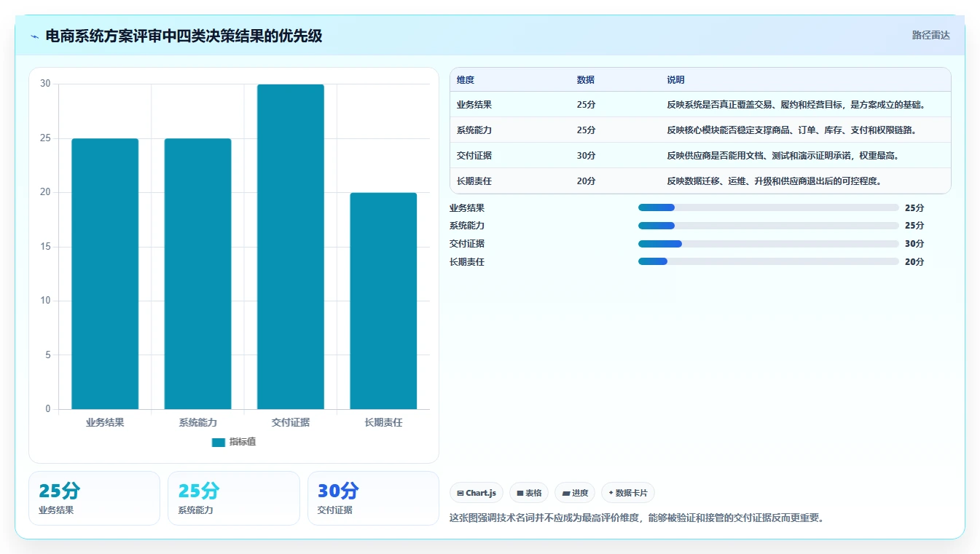Click the 系统能力 progress bar
This screenshot has height=554, width=980.
(768, 226)
